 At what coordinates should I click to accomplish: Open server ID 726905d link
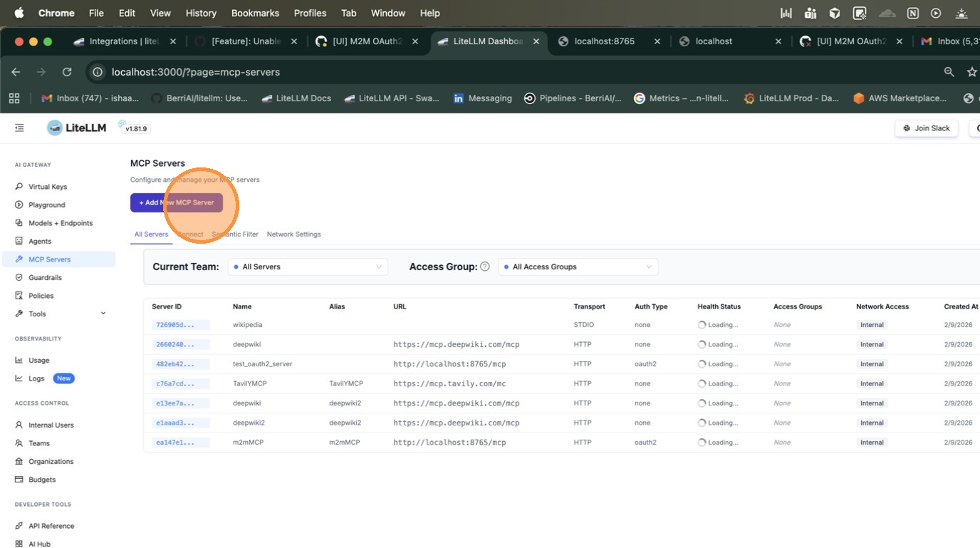[x=175, y=325]
